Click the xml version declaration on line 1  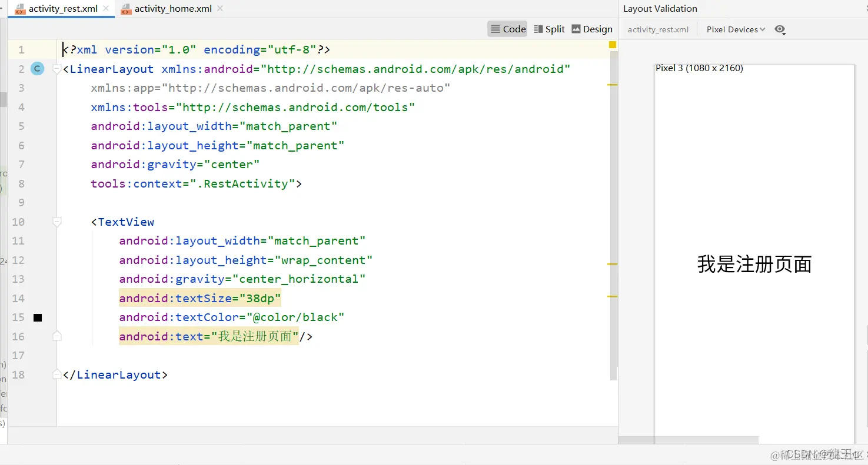[x=197, y=50]
